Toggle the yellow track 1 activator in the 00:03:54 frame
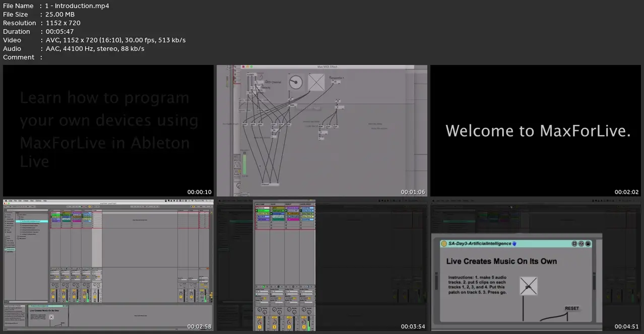Viewport: 644px width, 334px height. pyautogui.click(x=260, y=326)
